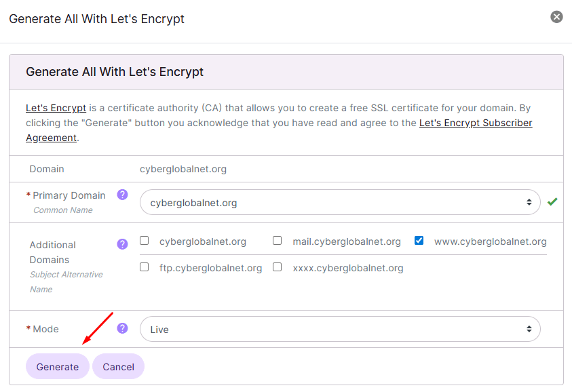The height and width of the screenshot is (392, 572).
Task: Open the Mode dropdown showing Live
Action: coord(340,329)
